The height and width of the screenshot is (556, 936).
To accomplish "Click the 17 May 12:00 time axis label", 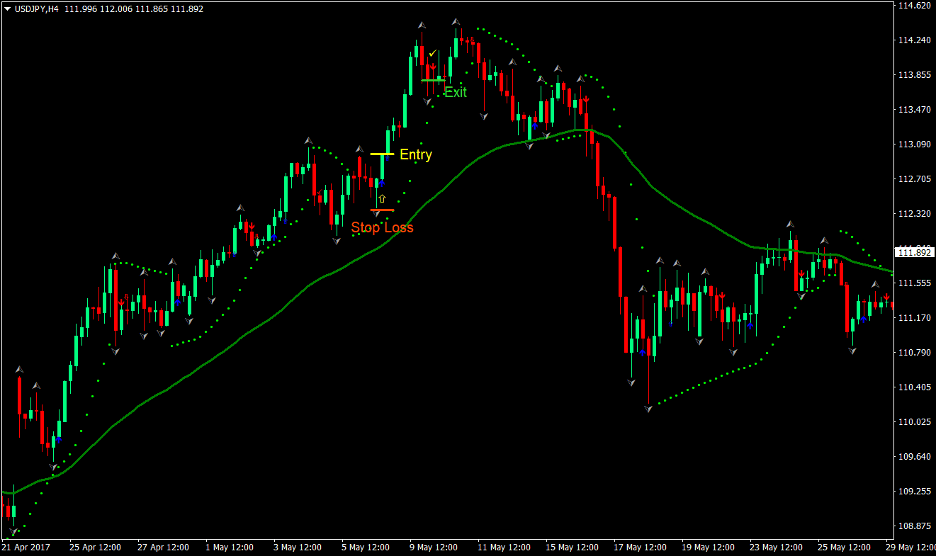I will pos(640,547).
